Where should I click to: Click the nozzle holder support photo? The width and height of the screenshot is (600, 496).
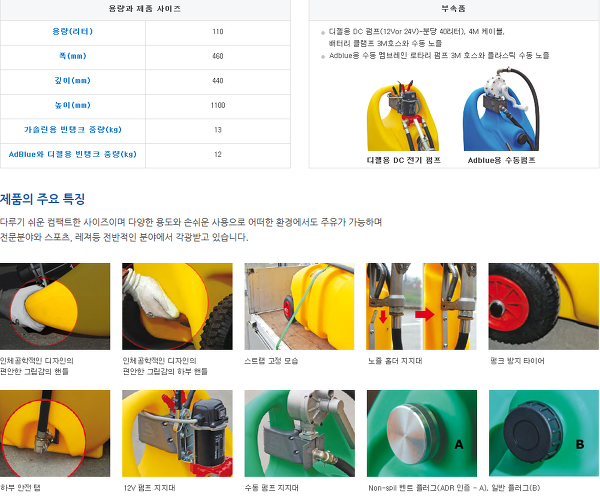point(421,306)
